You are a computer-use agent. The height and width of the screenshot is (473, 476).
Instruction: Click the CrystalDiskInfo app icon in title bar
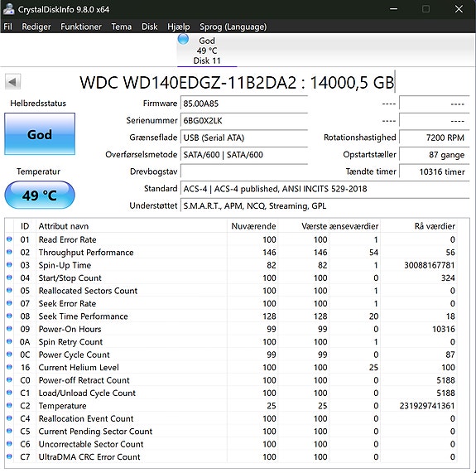pos(8,9)
